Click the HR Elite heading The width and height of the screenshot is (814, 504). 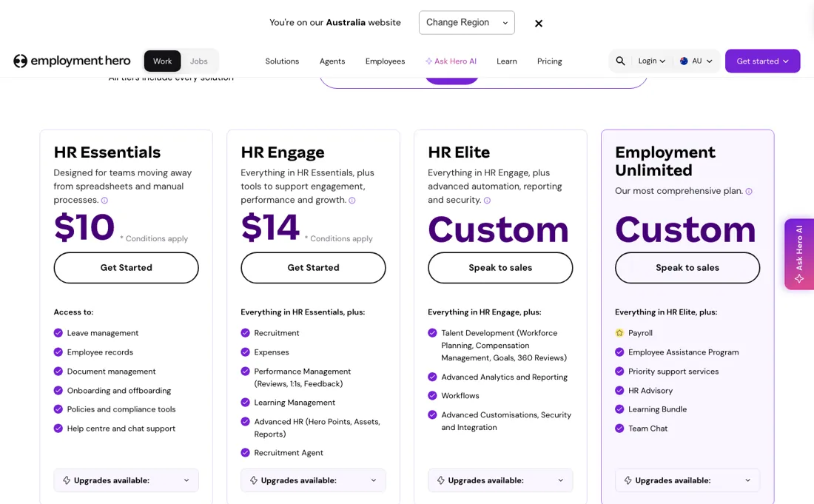(x=459, y=152)
